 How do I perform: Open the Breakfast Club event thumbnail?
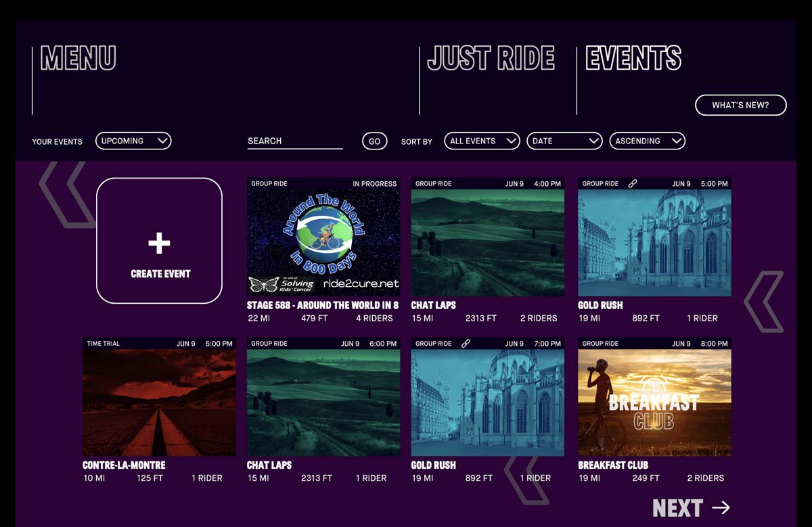tap(654, 403)
